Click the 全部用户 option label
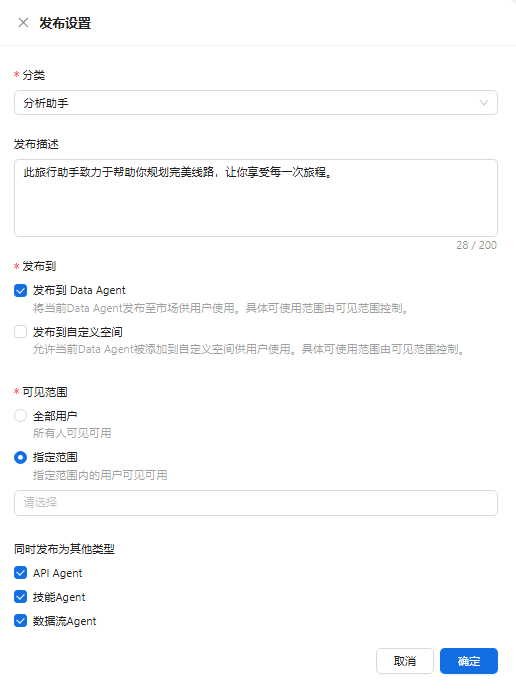Image resolution: width=516 pixels, height=689 pixels. (55, 416)
